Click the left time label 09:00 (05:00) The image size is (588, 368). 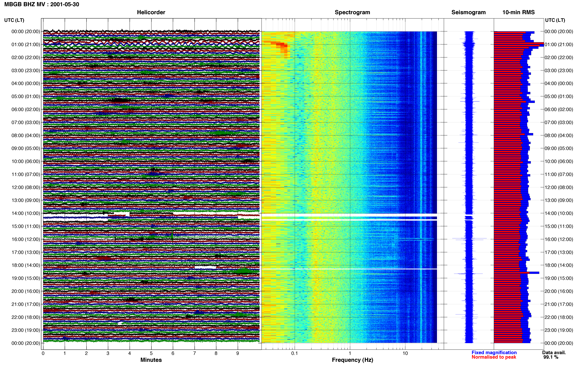(x=26, y=148)
